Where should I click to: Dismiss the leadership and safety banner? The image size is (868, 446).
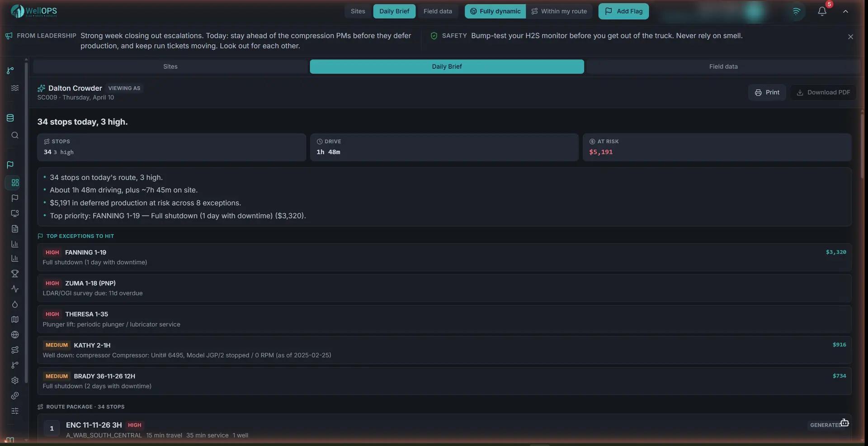click(850, 37)
